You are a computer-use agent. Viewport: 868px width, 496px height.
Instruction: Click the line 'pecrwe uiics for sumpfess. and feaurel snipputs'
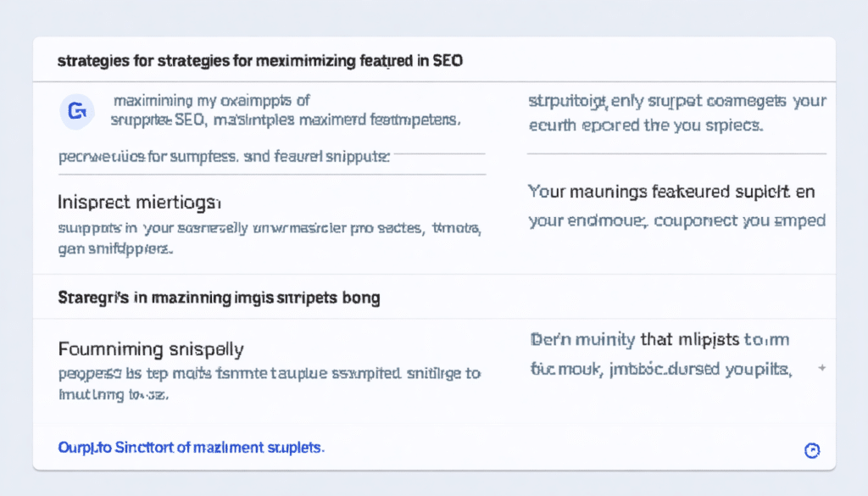[x=224, y=157]
